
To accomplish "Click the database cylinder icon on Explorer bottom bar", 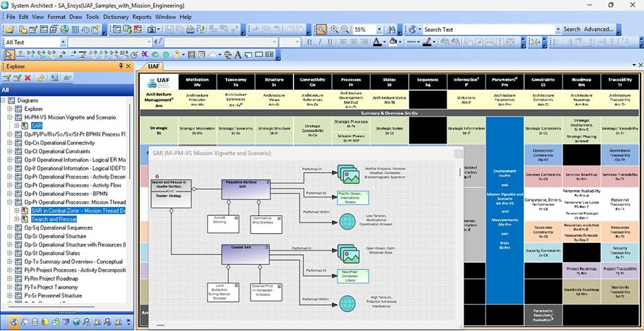I will (35, 322).
